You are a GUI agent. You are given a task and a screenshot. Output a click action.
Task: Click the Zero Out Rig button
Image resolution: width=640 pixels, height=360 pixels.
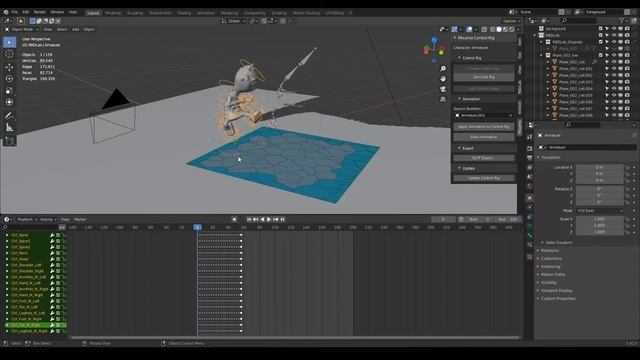pyautogui.click(x=484, y=77)
